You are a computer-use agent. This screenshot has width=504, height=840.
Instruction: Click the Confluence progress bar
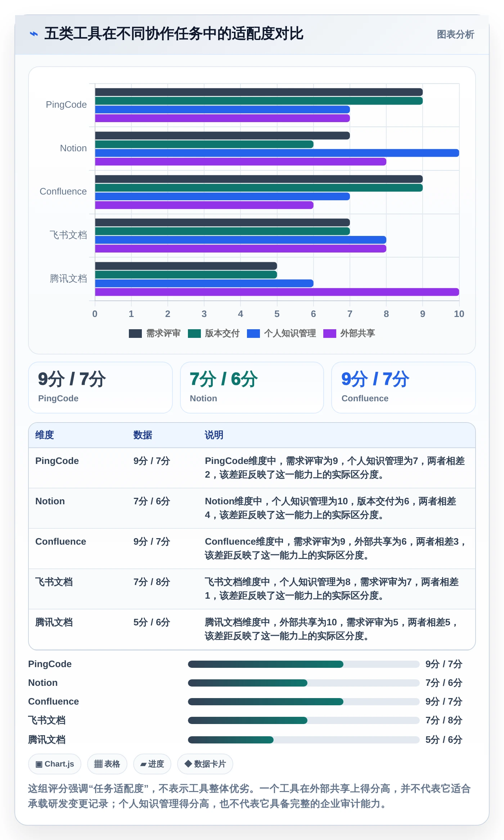[x=303, y=702]
